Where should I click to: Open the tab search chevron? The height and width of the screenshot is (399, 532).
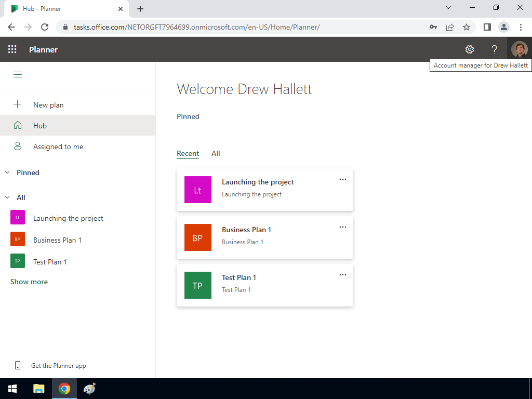(x=448, y=7)
